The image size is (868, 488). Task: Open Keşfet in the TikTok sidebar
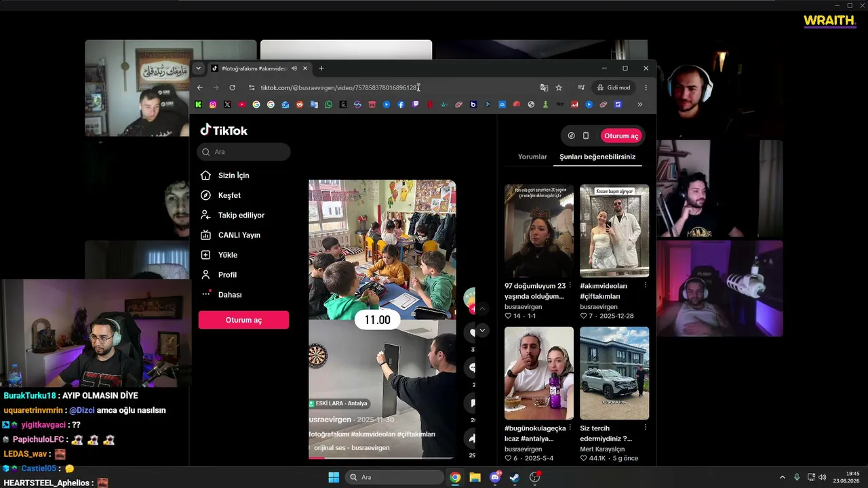[229, 195]
